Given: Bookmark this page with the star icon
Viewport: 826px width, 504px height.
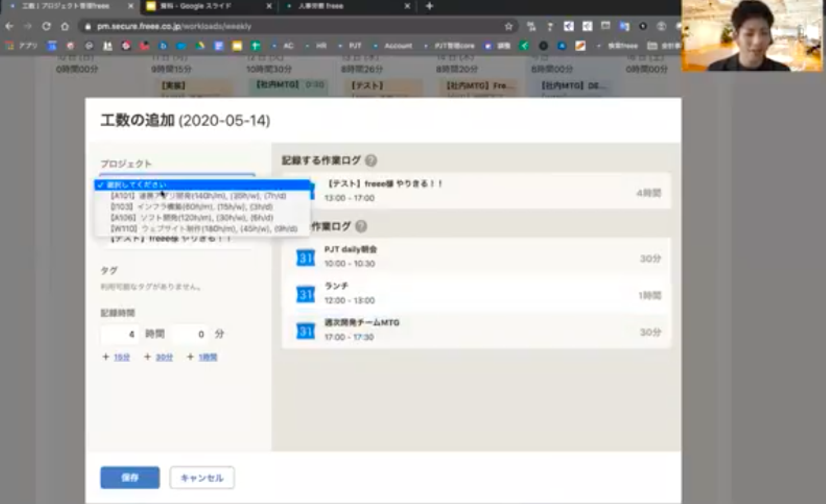Looking at the screenshot, I should pyautogui.click(x=508, y=26).
